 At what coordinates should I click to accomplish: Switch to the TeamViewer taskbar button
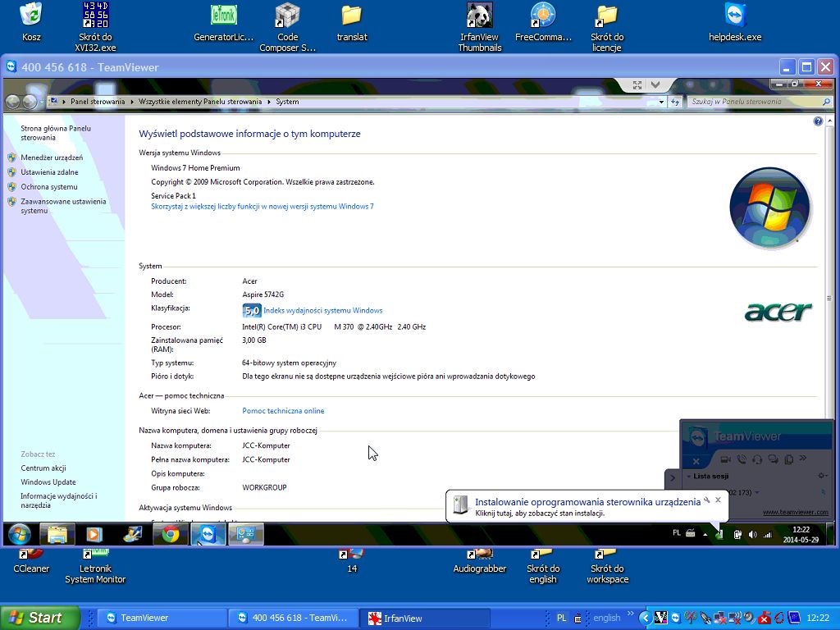coord(161,618)
